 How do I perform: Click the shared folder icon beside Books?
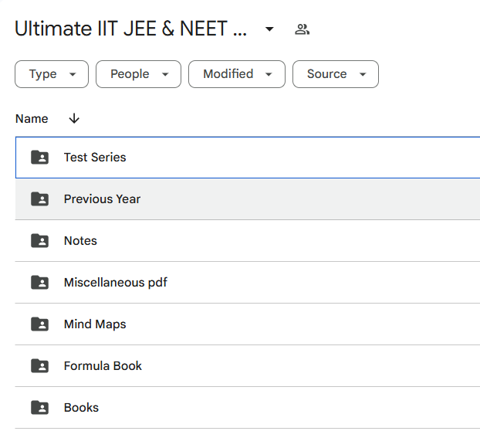(x=39, y=407)
